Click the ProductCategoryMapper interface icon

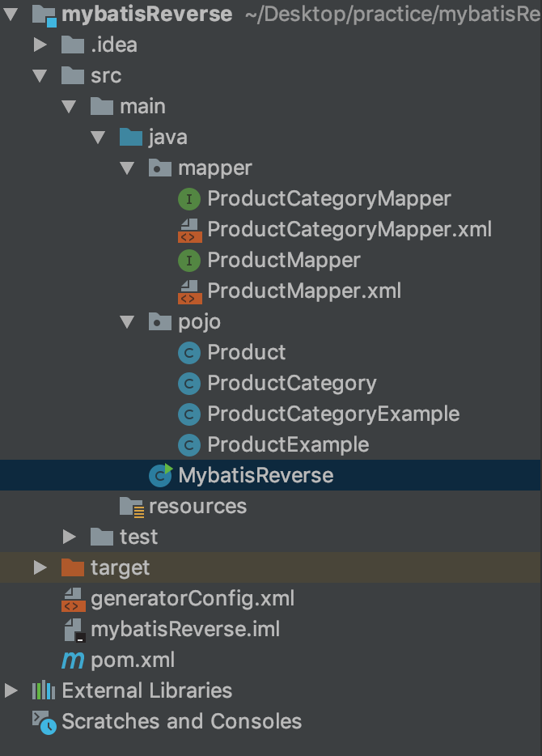coord(189,199)
